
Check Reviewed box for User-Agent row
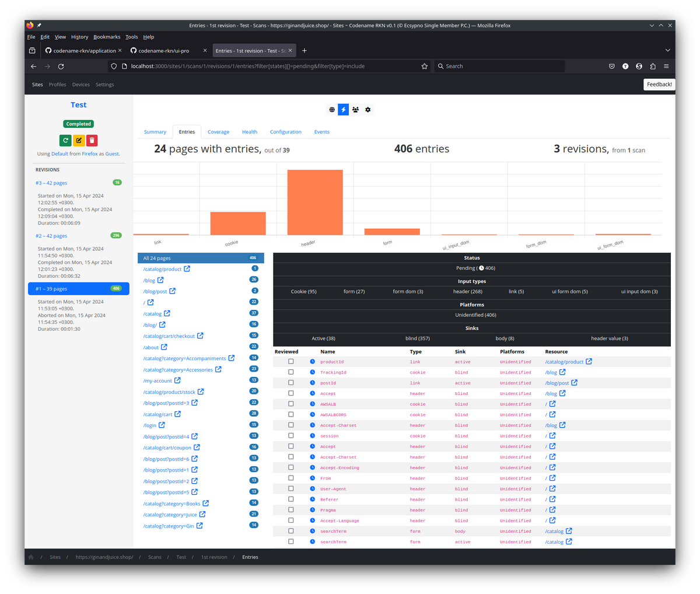click(291, 488)
